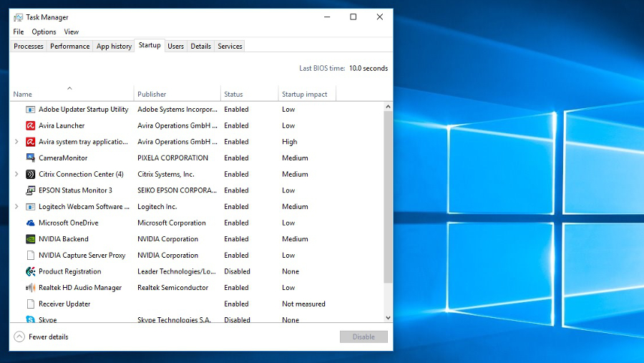Click Citrix Systems, Inc. publisher cell
Image resolution: width=644 pixels, height=363 pixels.
click(x=166, y=174)
